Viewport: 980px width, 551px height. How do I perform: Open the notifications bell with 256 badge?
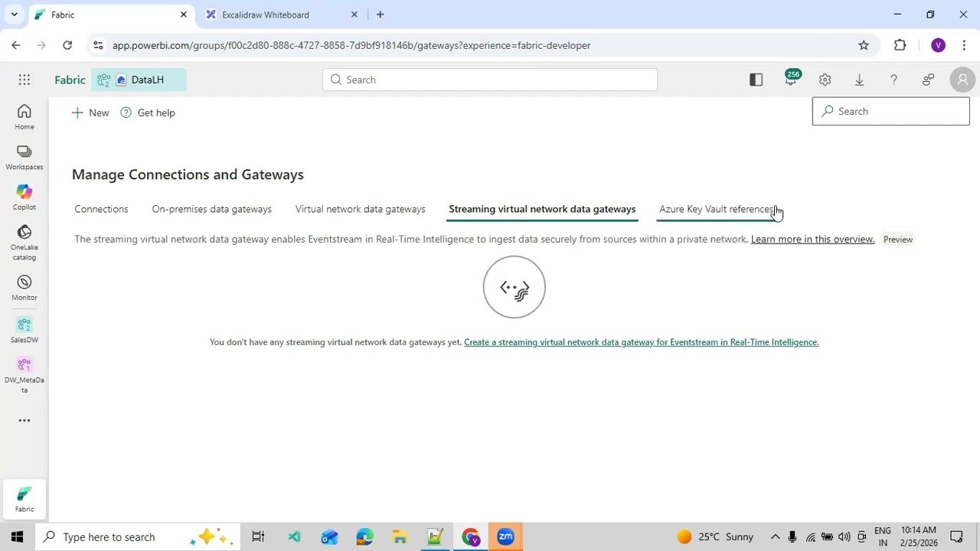pyautogui.click(x=791, y=79)
